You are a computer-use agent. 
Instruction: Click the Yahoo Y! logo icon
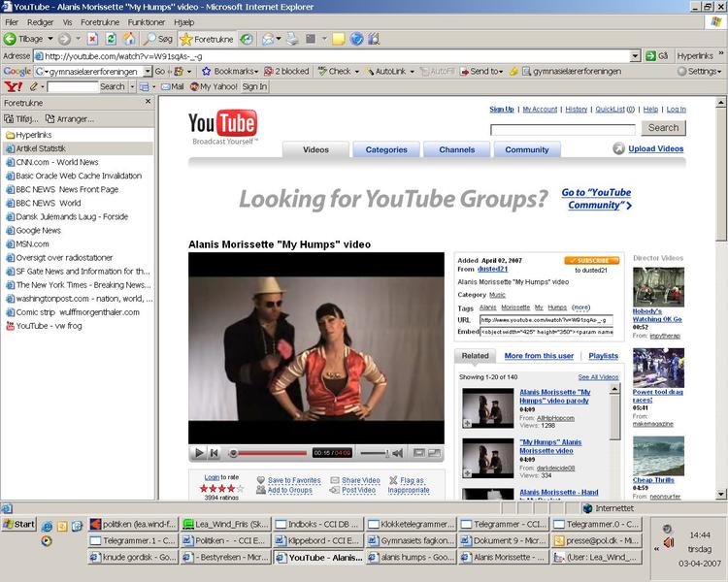tap(13, 86)
